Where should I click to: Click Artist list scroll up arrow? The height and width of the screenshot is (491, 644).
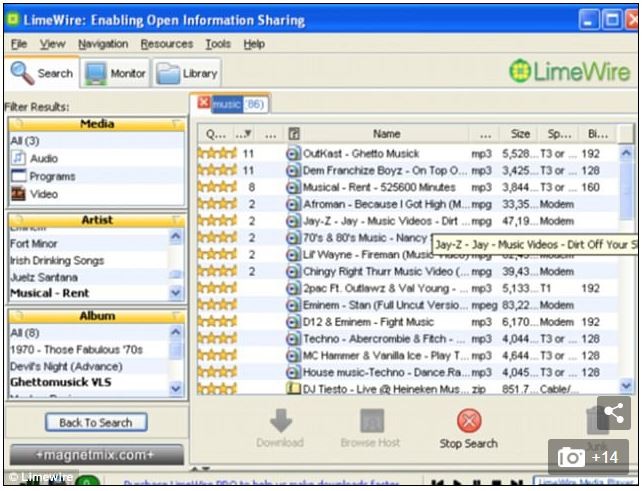coord(176,236)
